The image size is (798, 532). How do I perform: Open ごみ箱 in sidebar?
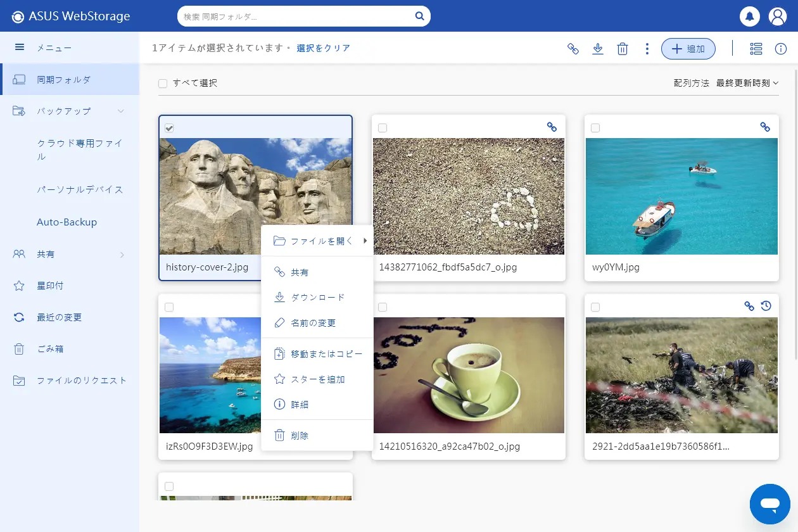[70, 349]
